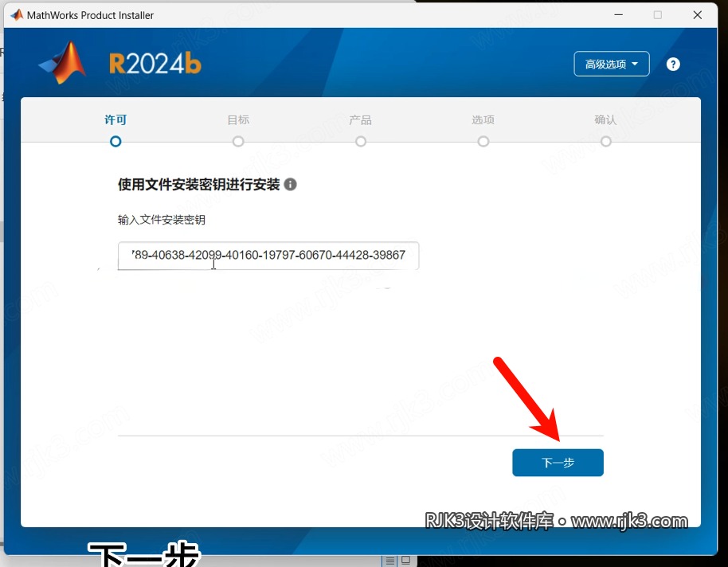Screen dimensions: 728x567
Task: Click the 选项 step circle marker
Action: (483, 141)
